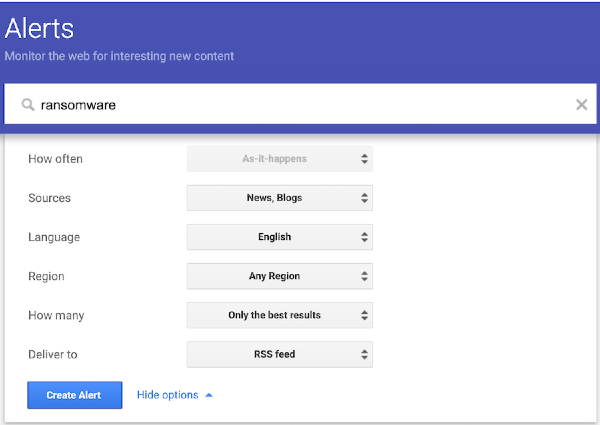The width and height of the screenshot is (600, 425).
Task: Click the How many label
Action: pyautogui.click(x=56, y=315)
